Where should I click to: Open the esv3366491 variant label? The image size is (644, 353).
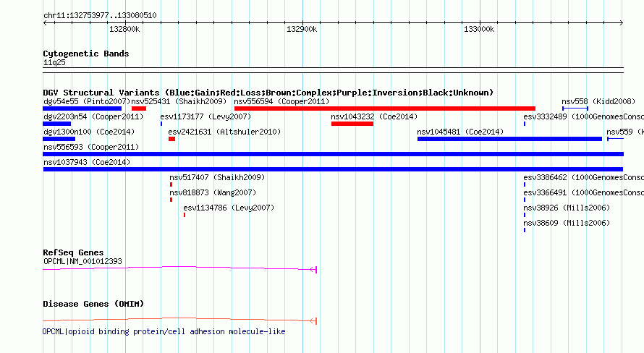[x=584, y=192]
